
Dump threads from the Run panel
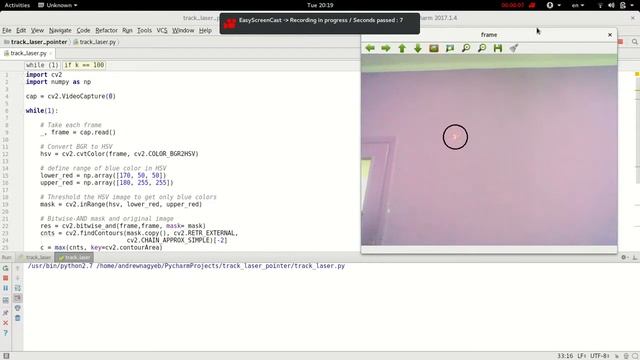[x=5, y=300]
